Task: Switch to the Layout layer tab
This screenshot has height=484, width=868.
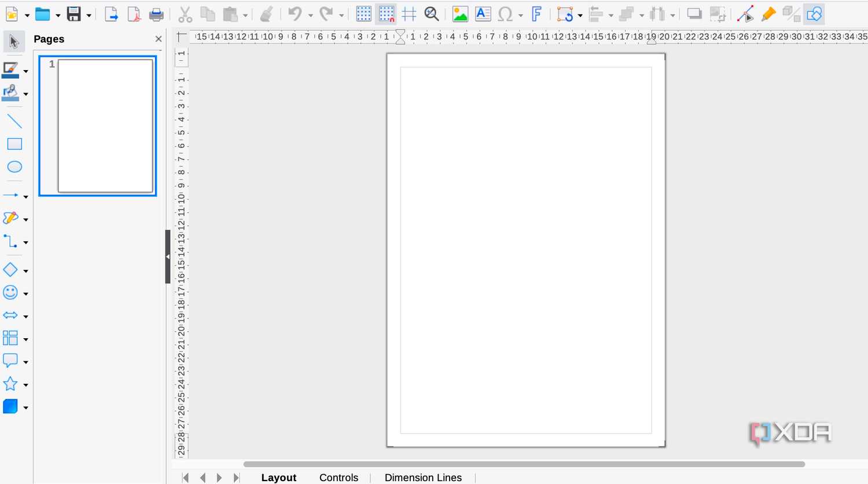Action: pyautogui.click(x=279, y=478)
